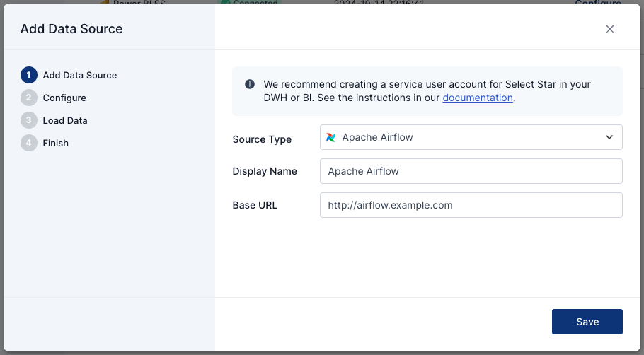Click the Apache Airflow logo icon

point(330,137)
